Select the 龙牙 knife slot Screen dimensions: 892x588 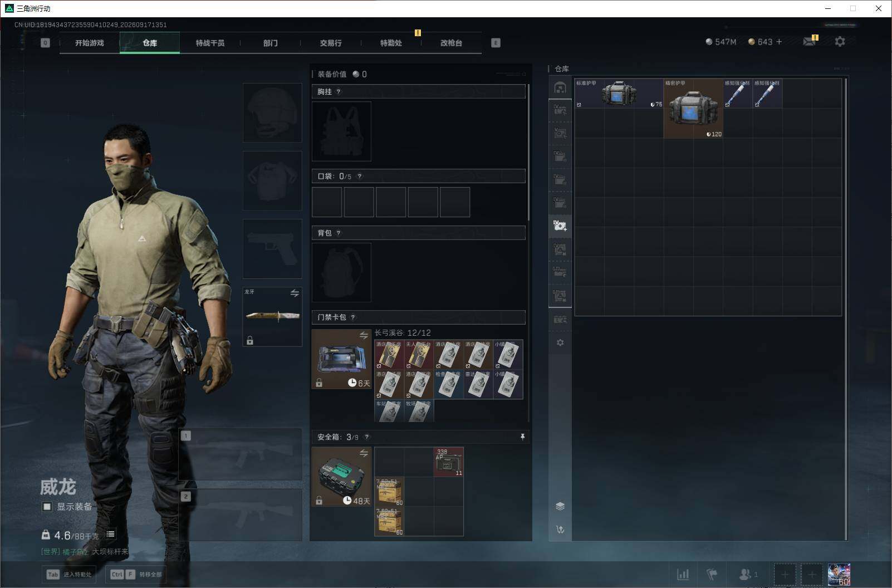pyautogui.click(x=272, y=316)
